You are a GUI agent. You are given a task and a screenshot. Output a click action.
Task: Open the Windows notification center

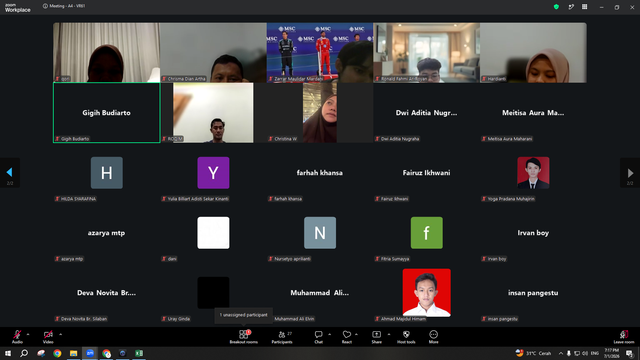pyautogui.click(x=629, y=353)
